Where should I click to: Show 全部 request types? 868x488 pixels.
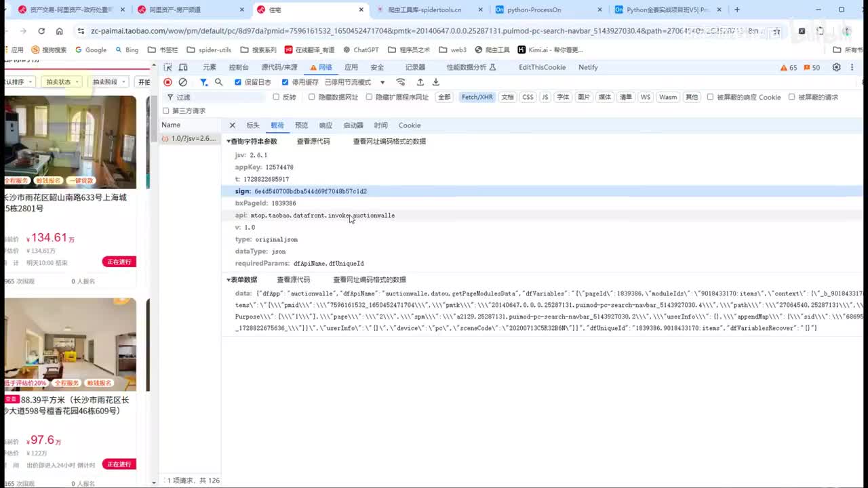[x=444, y=97]
